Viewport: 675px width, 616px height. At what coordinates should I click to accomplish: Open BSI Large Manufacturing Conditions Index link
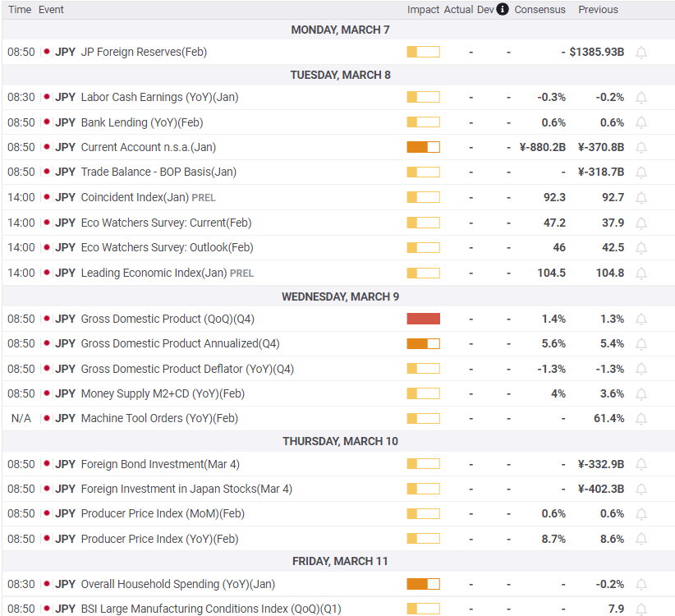[x=210, y=609]
